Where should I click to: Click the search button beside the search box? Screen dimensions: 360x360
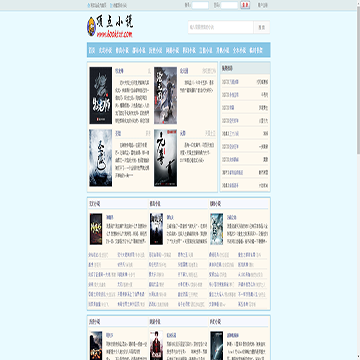pos(262,27)
